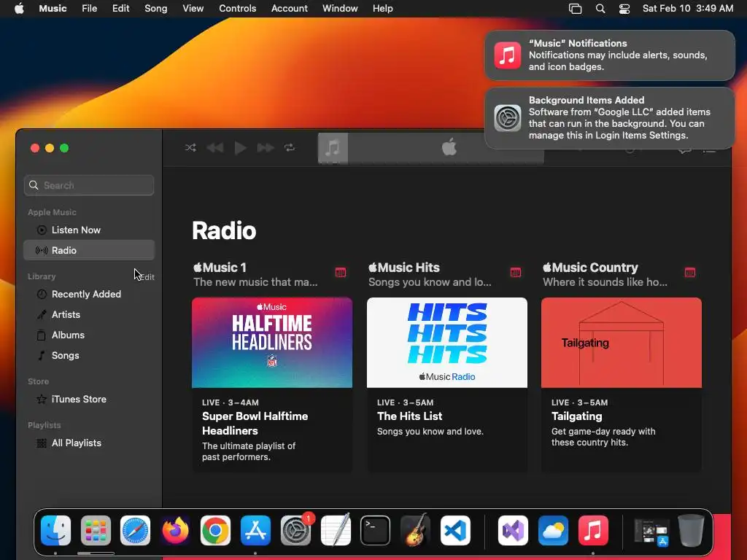
Task: Launch GarageBand from the Dock
Action: 415,529
